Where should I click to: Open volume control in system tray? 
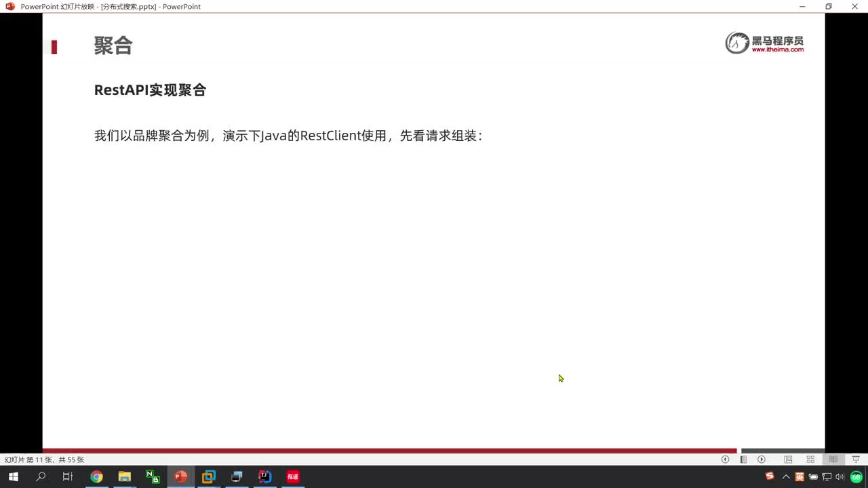840,476
